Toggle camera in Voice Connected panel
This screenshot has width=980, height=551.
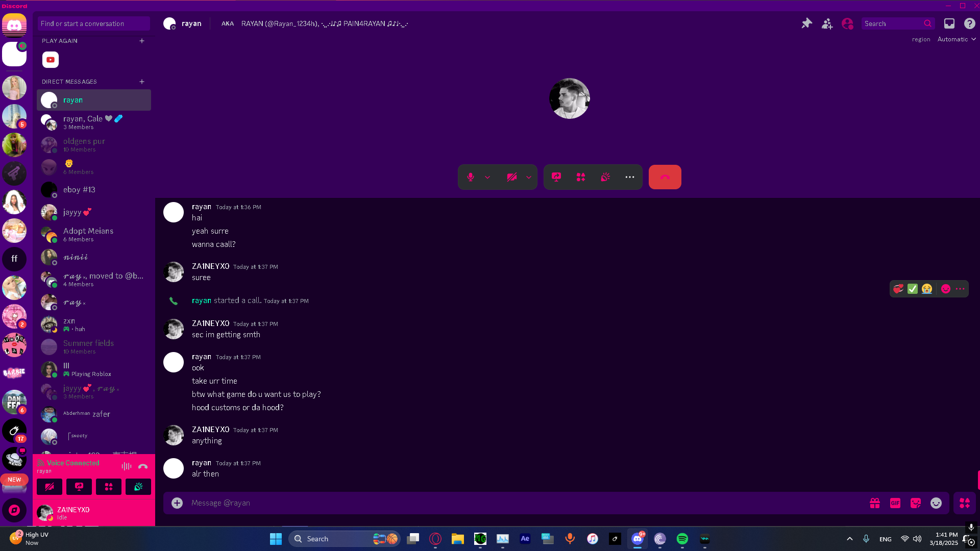pos(50,487)
